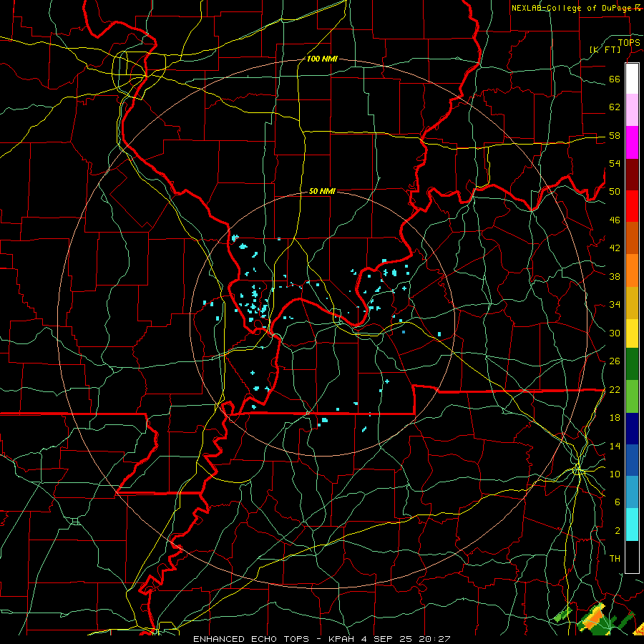Select the "54" scale label
This screenshot has width=644, height=644.
615,163
